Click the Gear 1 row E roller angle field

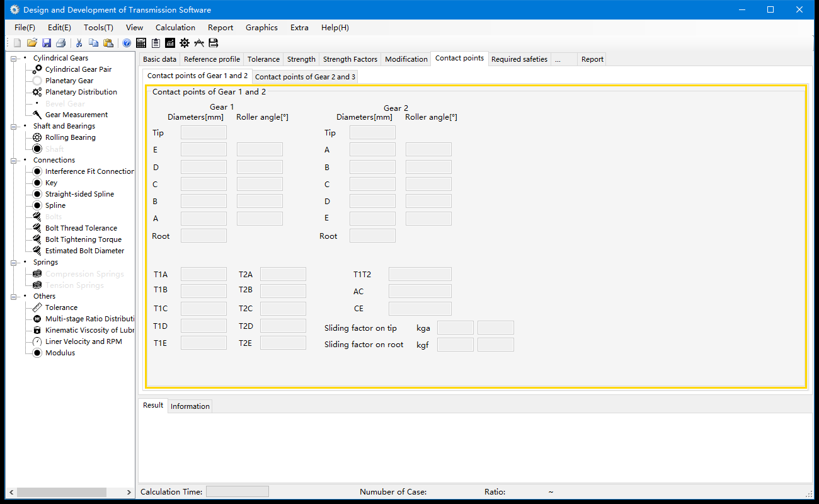[x=260, y=149]
